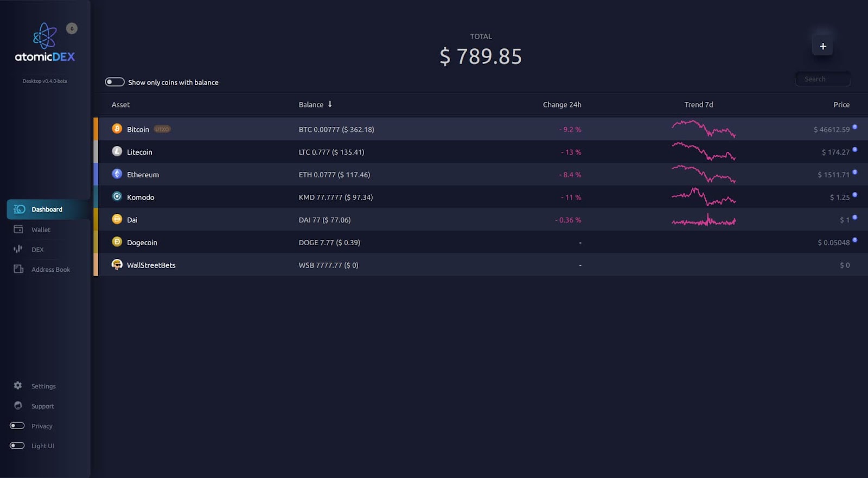Click the Search input field
868x478 pixels.
(822, 79)
